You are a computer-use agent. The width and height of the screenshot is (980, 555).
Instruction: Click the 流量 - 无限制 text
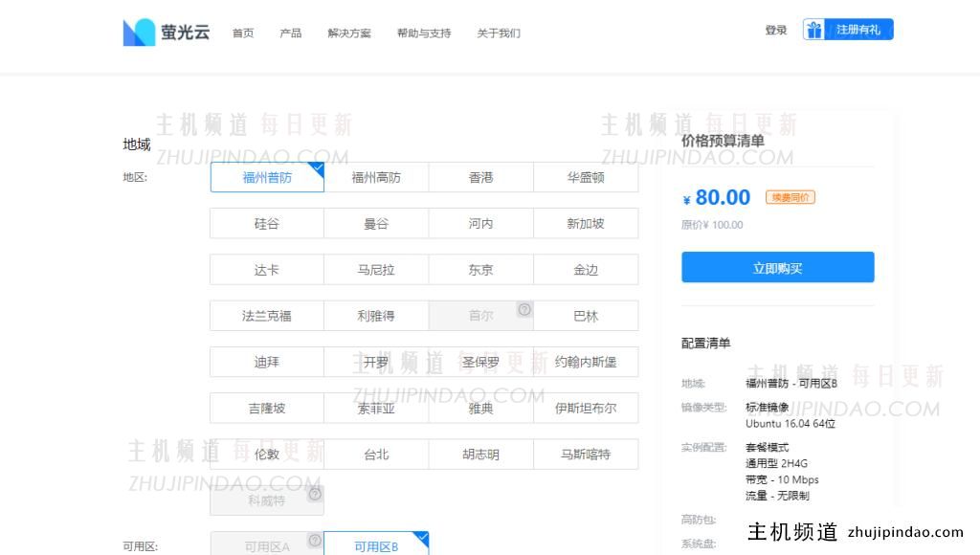click(x=777, y=496)
